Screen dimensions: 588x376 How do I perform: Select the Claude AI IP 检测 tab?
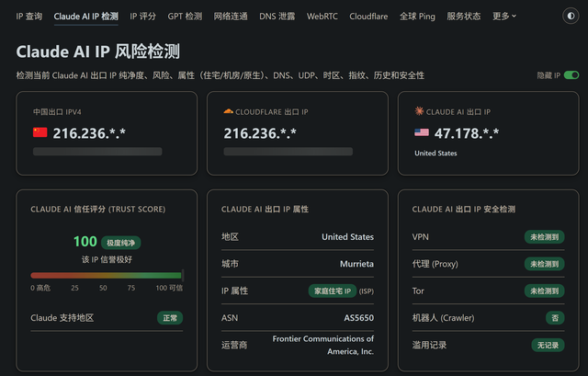[85, 17]
